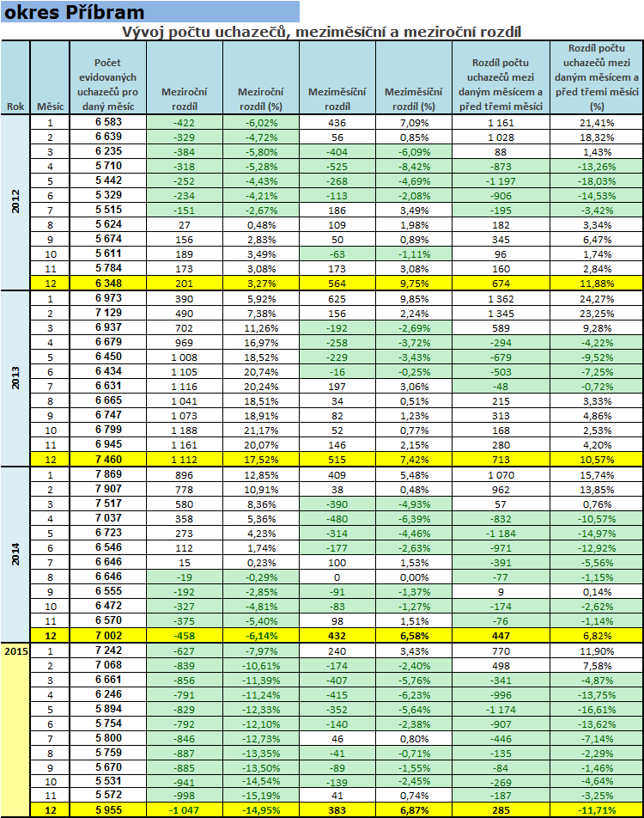Select the cell showing 1 116
644x818 pixels.
point(185,387)
